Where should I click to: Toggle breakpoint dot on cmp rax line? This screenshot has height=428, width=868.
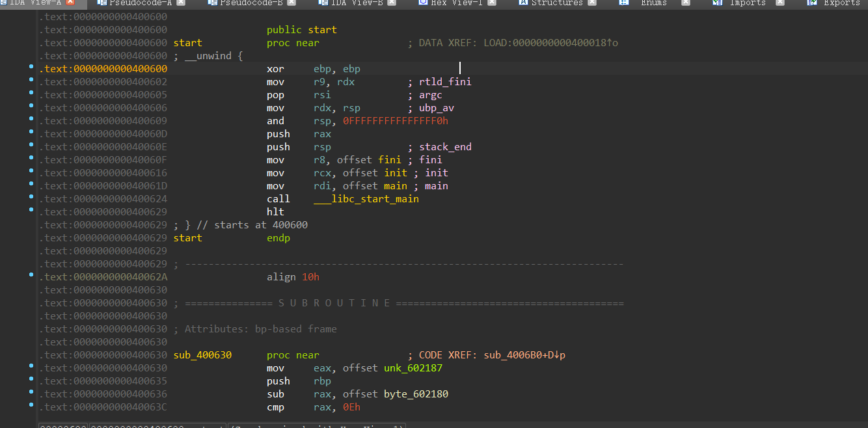pos(31,405)
